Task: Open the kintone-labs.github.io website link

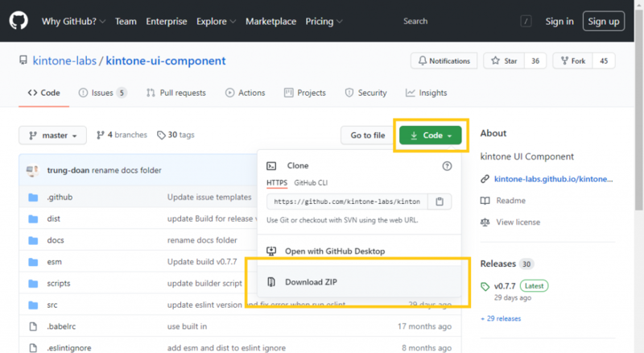Action: coord(553,179)
